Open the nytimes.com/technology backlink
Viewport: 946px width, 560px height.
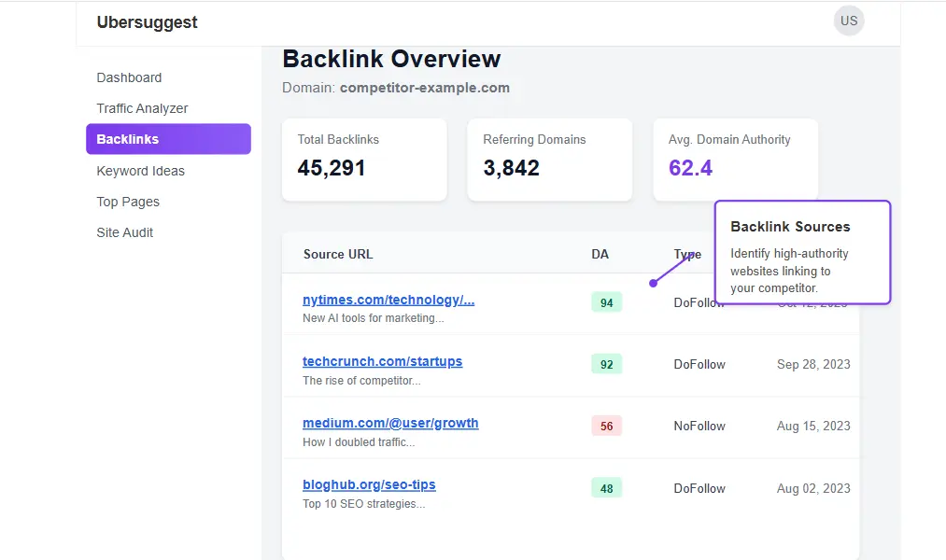click(x=388, y=300)
